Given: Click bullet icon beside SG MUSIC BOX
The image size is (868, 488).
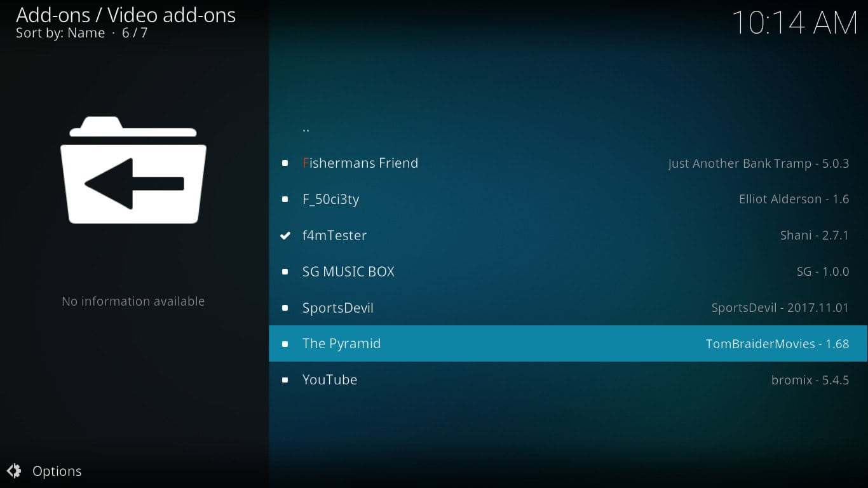Looking at the screenshot, I should 285,272.
